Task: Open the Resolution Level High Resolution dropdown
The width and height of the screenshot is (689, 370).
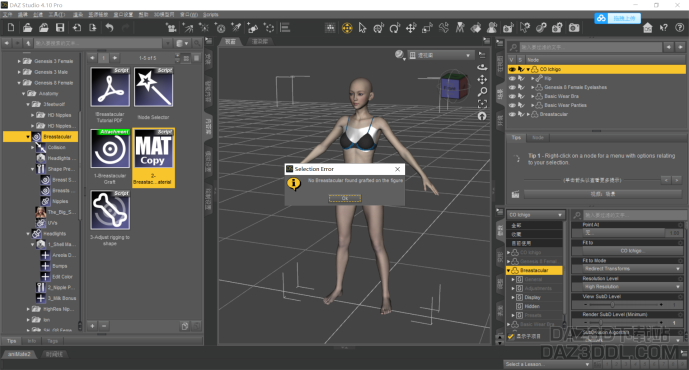Action: pos(632,287)
